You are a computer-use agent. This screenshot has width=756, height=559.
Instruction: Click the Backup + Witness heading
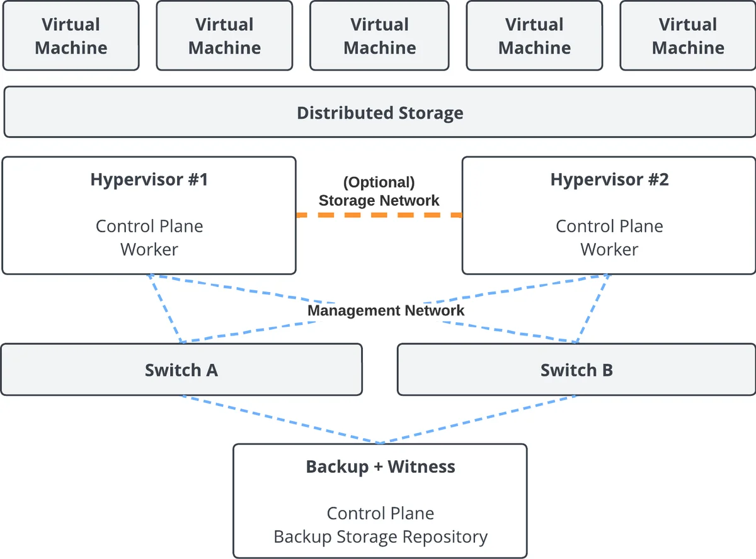(x=380, y=467)
